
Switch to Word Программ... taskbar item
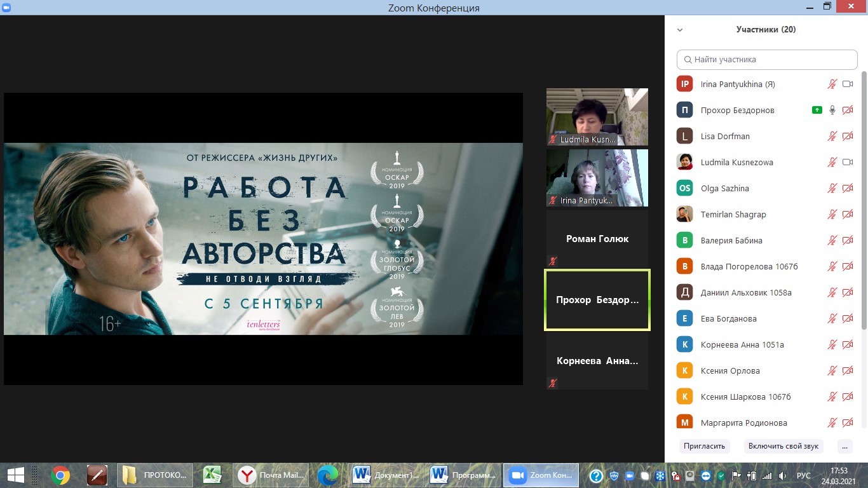[x=464, y=475]
